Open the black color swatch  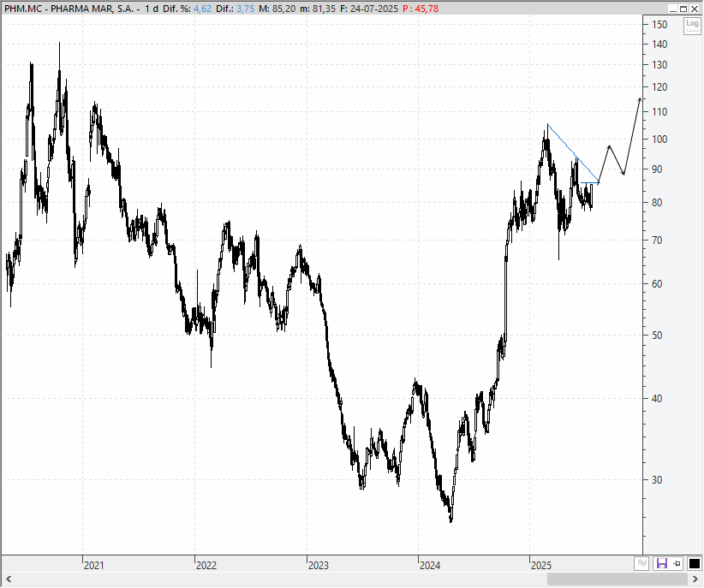coord(694,563)
